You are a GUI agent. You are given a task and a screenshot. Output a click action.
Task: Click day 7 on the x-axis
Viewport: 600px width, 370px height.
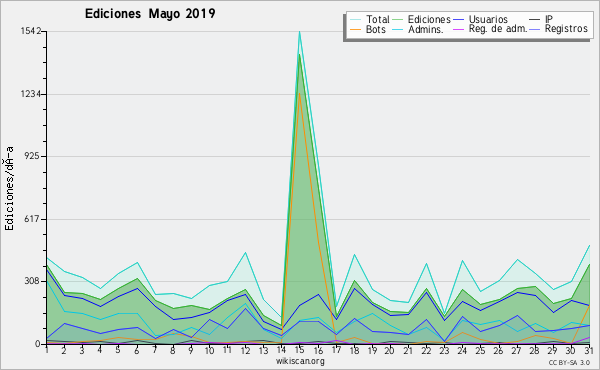point(155,350)
